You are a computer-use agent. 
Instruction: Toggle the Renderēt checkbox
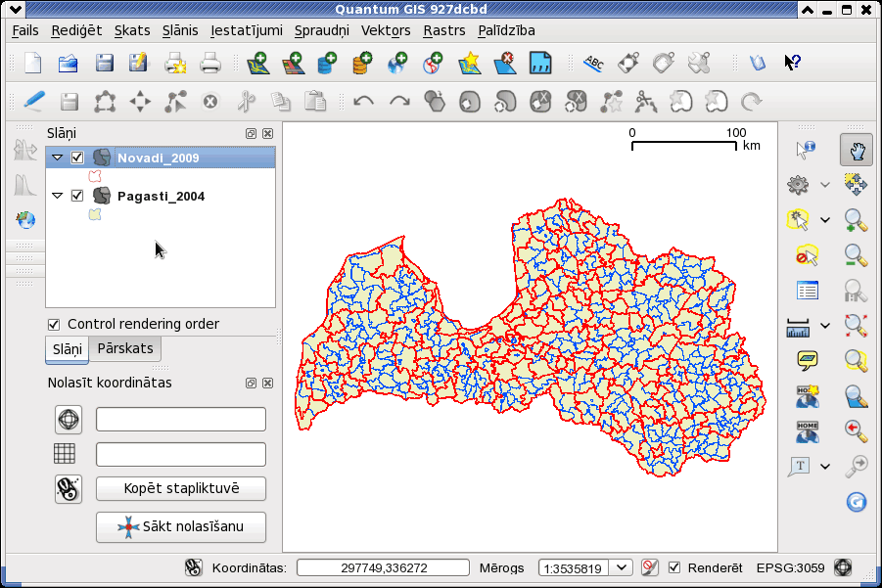(x=673, y=567)
